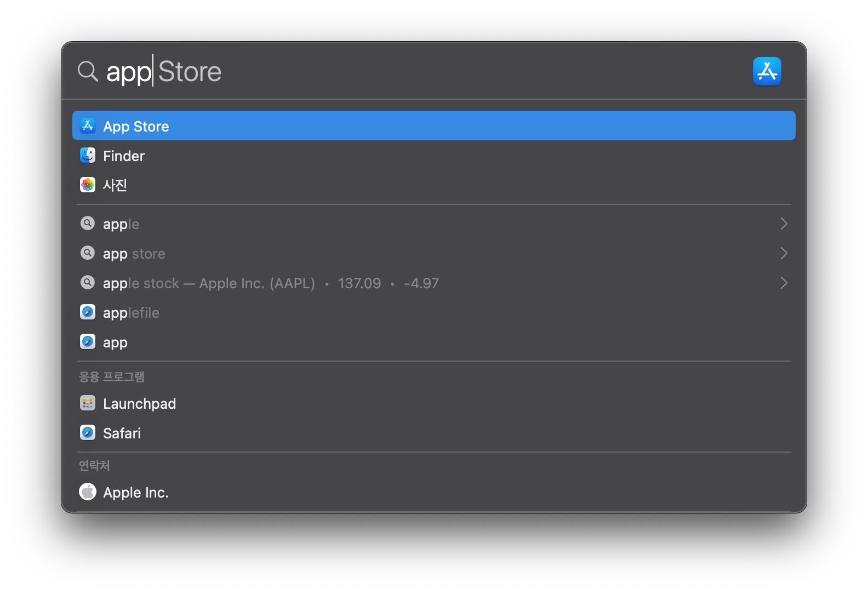Click the Launchpad app icon

pyautogui.click(x=88, y=403)
